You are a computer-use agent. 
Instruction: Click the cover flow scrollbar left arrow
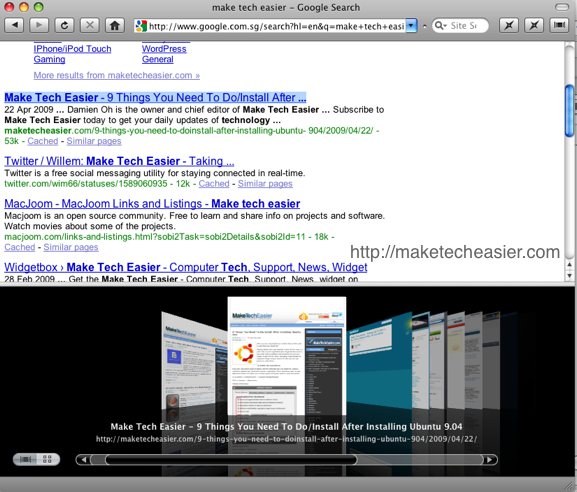point(84,460)
